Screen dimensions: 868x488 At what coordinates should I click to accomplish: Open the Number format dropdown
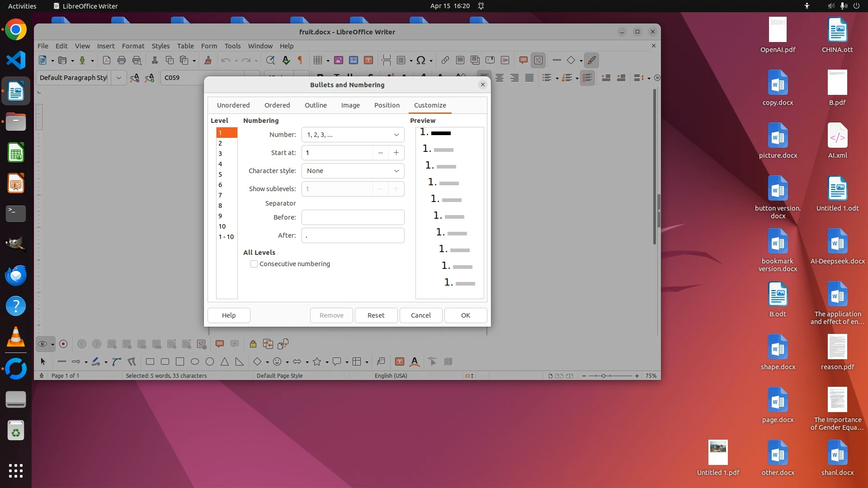point(353,135)
